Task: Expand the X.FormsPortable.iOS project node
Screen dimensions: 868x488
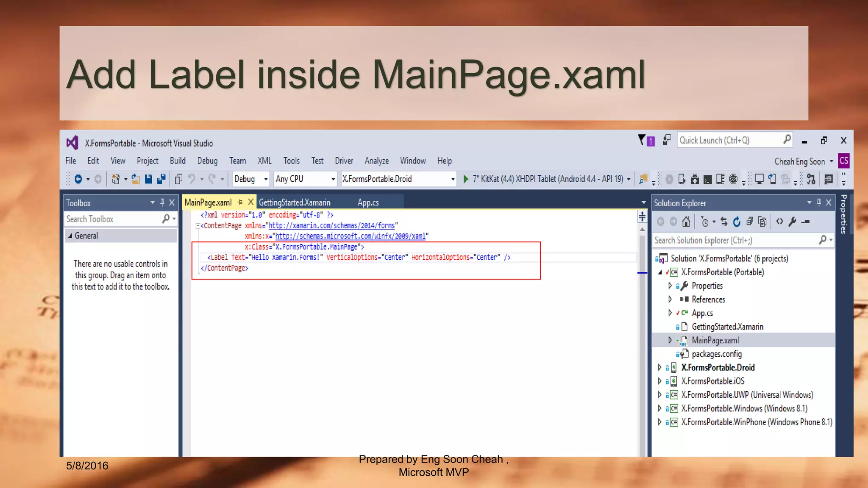Action: (x=659, y=381)
